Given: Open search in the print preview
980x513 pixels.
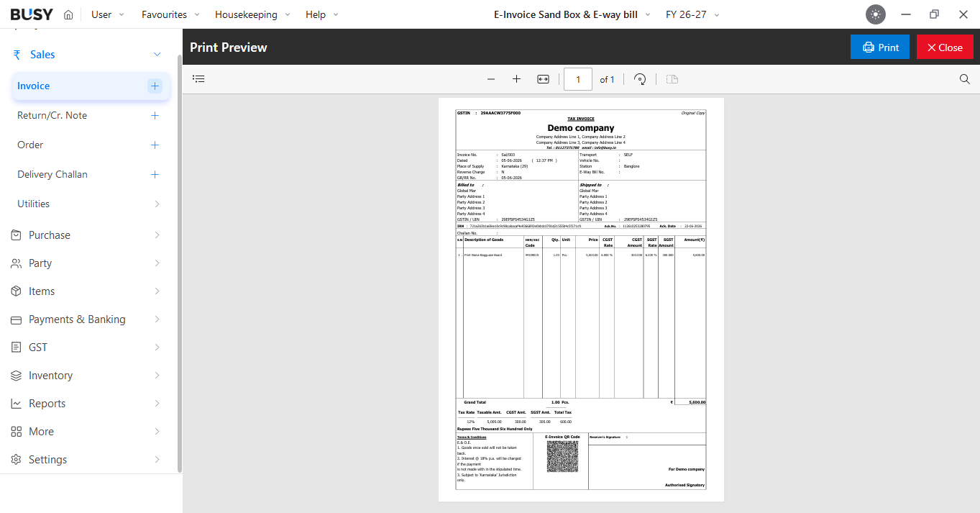Looking at the screenshot, I should 965,79.
